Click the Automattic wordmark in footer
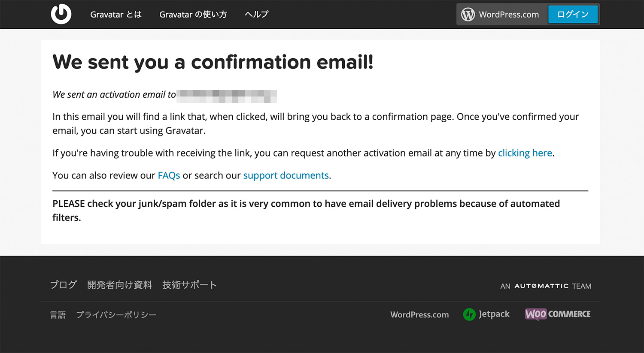This screenshot has width=644, height=353. (541, 286)
